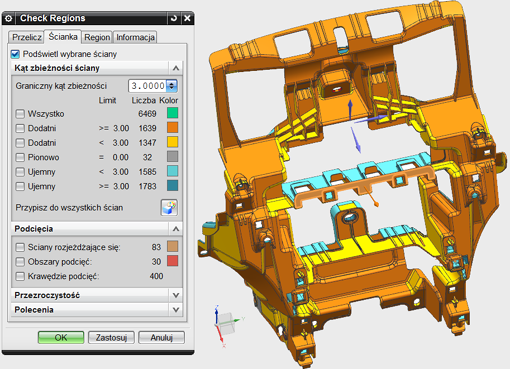Switch to the Region tab
Screen dimensions: 510x369
[x=97, y=37]
